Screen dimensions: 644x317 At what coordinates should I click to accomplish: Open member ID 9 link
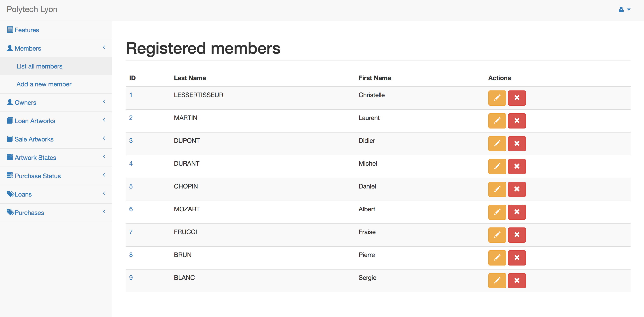click(131, 278)
